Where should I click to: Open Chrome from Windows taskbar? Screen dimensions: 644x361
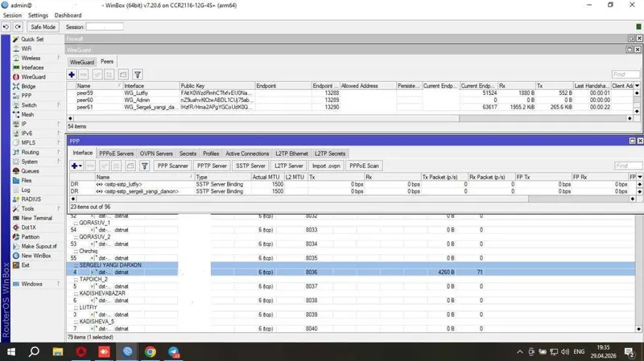point(151,352)
